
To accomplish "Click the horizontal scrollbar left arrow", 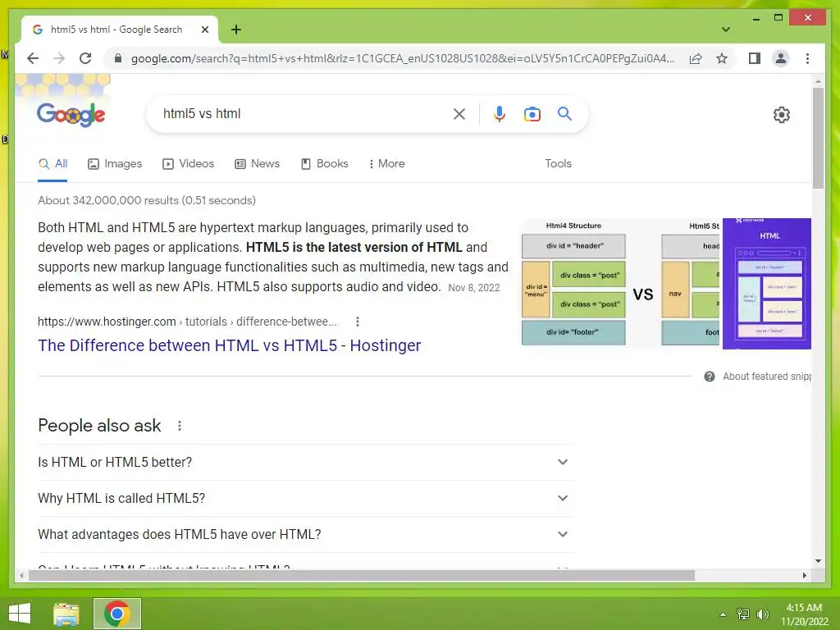I will (21, 575).
